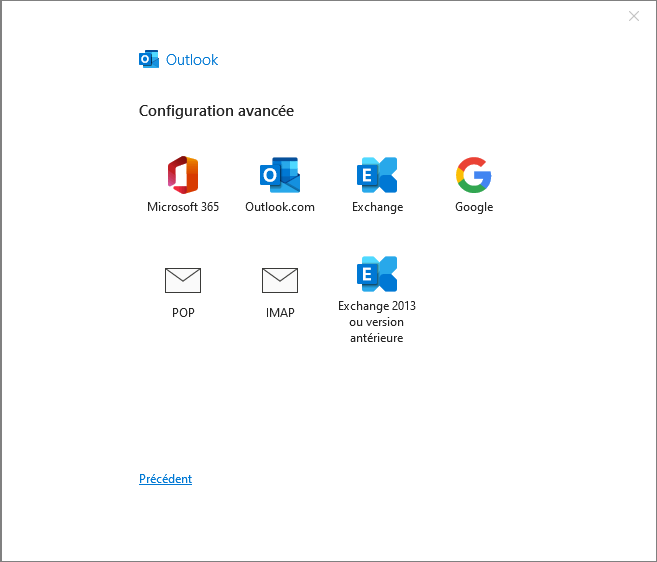The height and width of the screenshot is (562, 657).
Task: Pick the Exchange icon in the top row
Action: coord(377,175)
